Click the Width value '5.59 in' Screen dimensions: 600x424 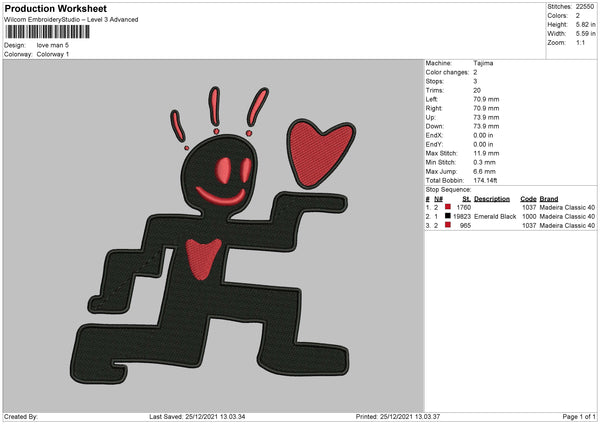585,34
